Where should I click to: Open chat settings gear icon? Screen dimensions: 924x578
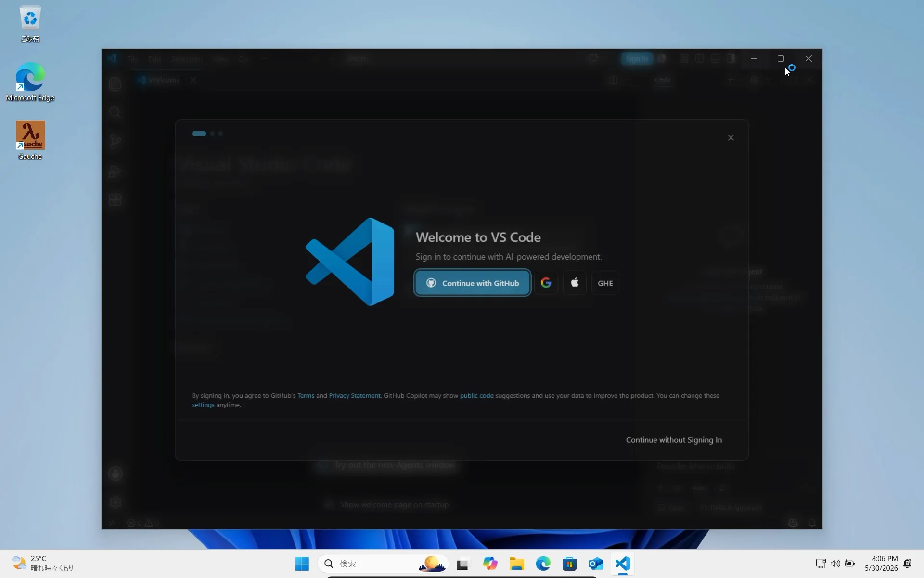754,80
